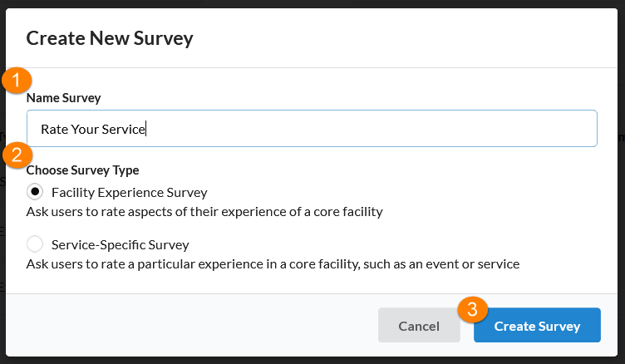Click the orange step 2 badge
This screenshot has height=364, width=625.
coord(17,155)
